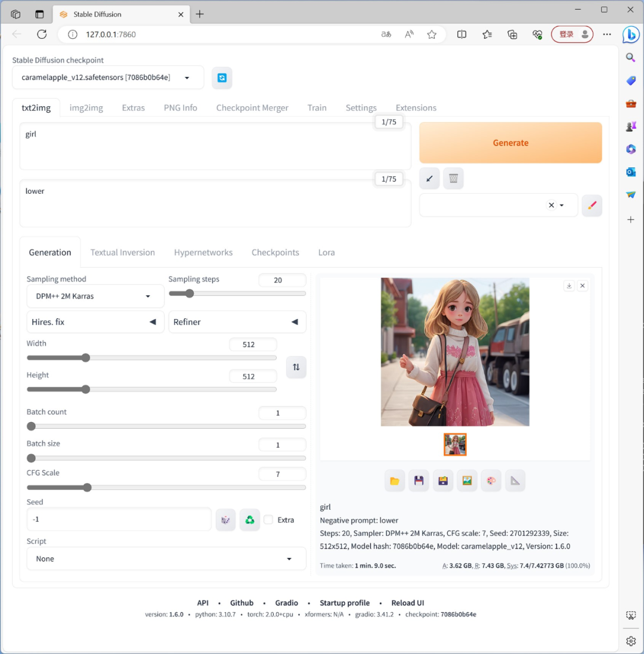Swap width and height with arrows button
The image size is (644, 654).
coord(296,367)
